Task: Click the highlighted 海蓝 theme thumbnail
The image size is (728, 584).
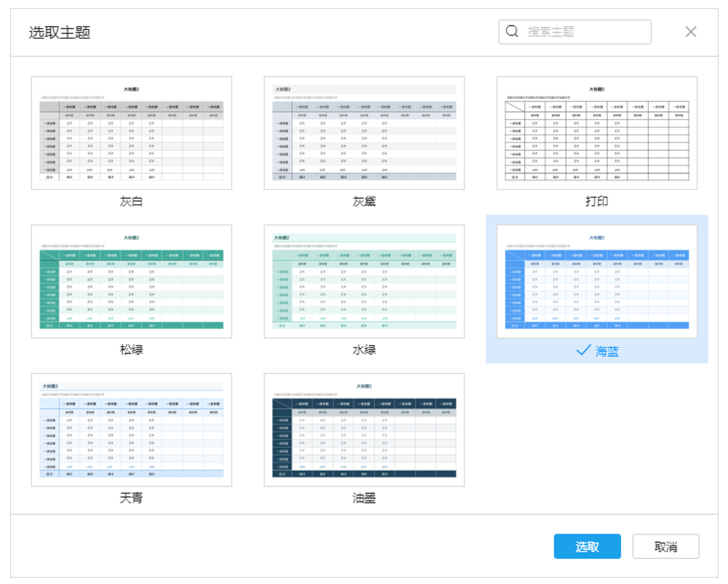Action: point(597,280)
